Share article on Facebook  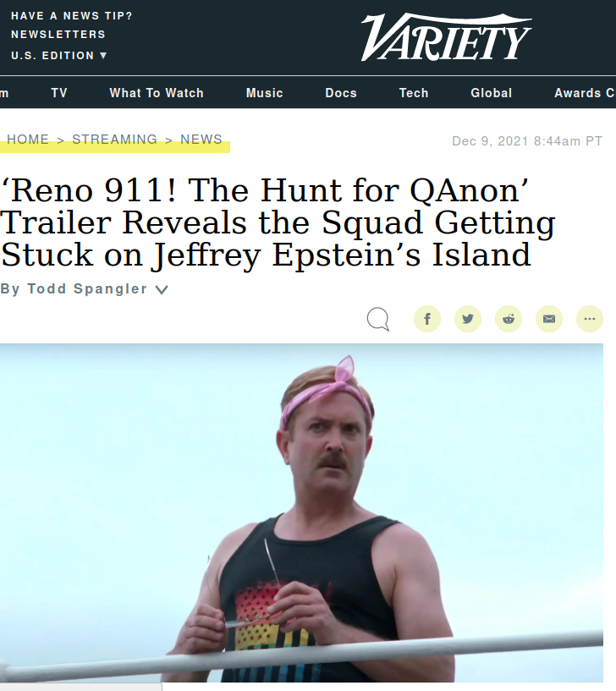point(426,319)
